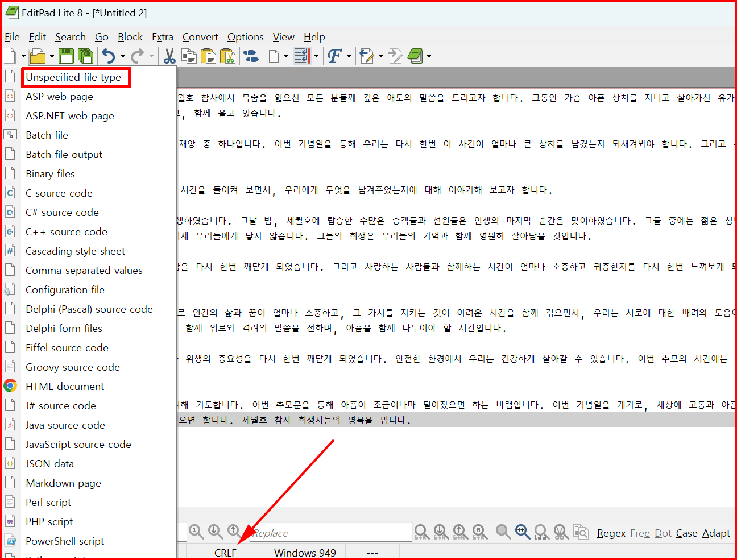Click the Cut scissors icon
This screenshot has height=560, width=737.
[x=169, y=56]
